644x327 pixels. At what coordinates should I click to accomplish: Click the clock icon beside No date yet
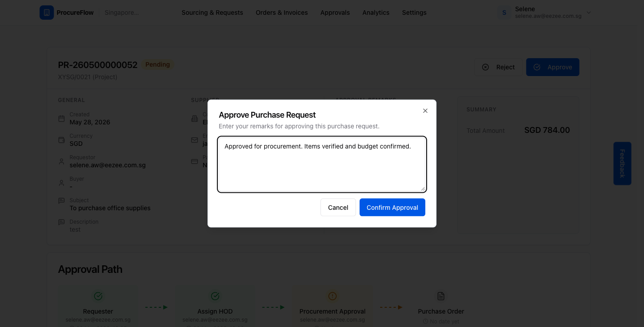(x=425, y=322)
